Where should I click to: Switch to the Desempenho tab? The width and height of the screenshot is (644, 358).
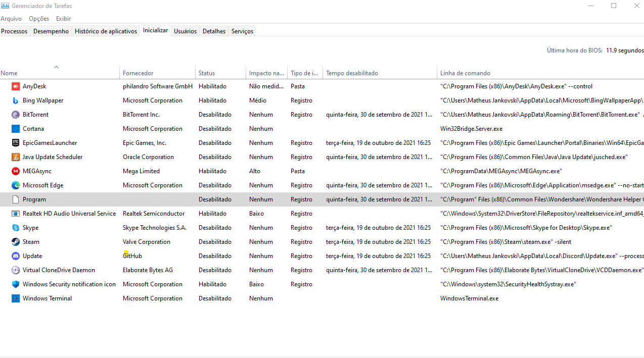(x=51, y=31)
